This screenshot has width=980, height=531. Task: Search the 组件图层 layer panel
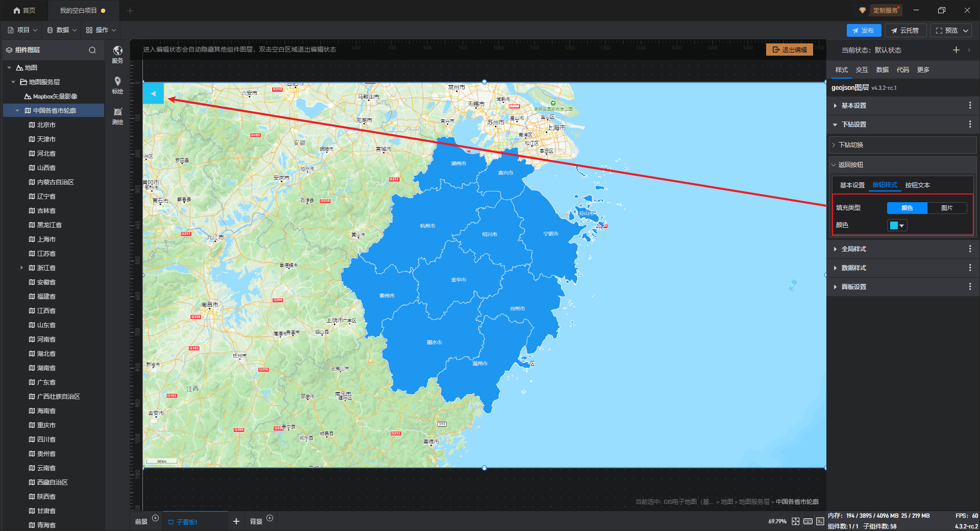pos(92,50)
